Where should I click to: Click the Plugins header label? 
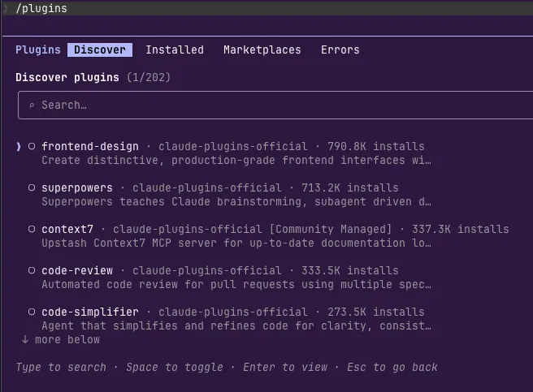[x=38, y=50]
